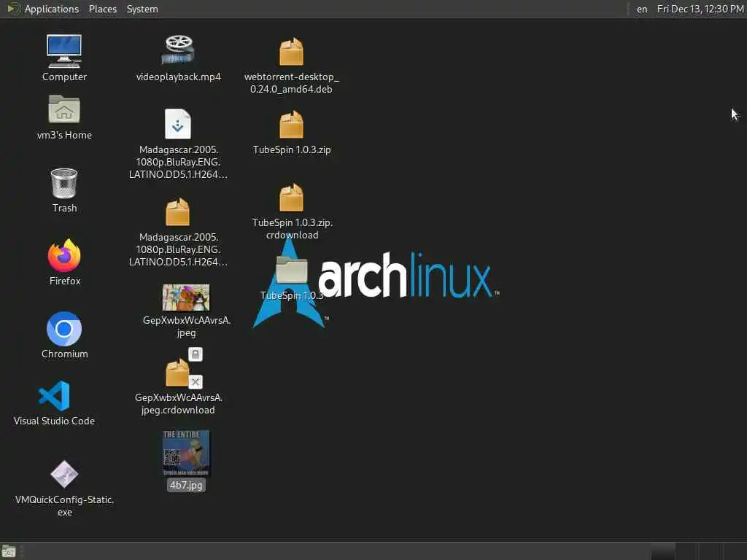Launch Firefox from the desktop

point(64,255)
